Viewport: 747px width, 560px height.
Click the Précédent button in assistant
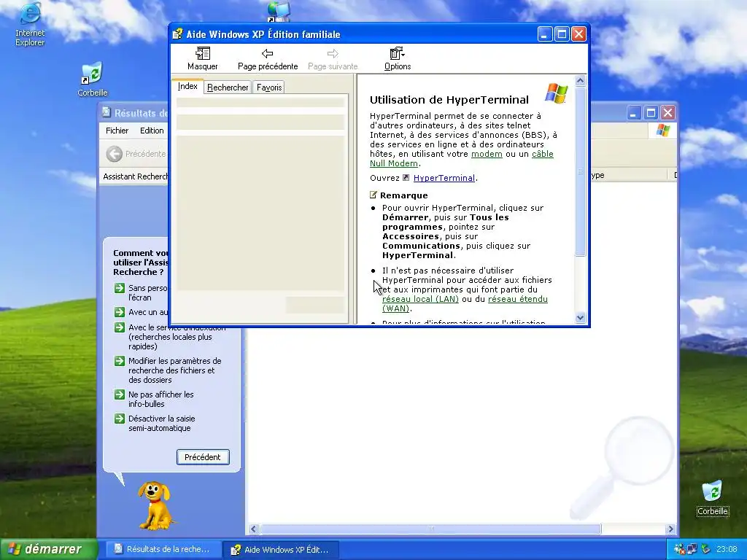point(203,457)
